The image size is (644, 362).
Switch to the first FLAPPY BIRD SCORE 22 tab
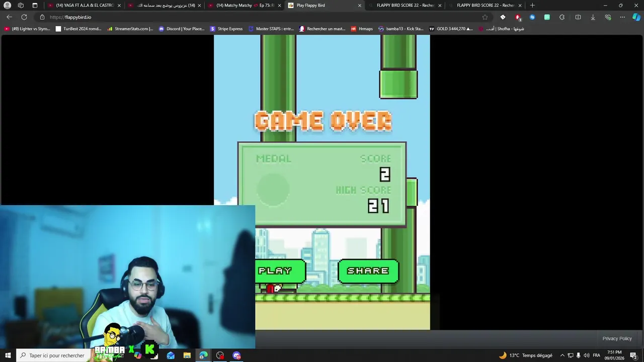coord(405,6)
